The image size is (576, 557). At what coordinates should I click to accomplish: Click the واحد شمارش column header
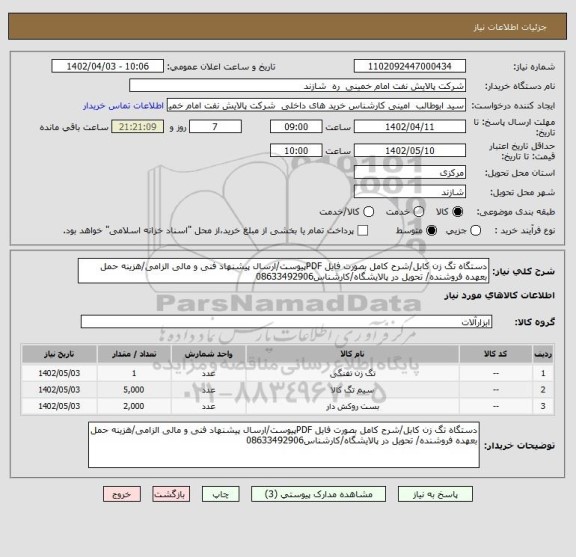click(x=208, y=354)
